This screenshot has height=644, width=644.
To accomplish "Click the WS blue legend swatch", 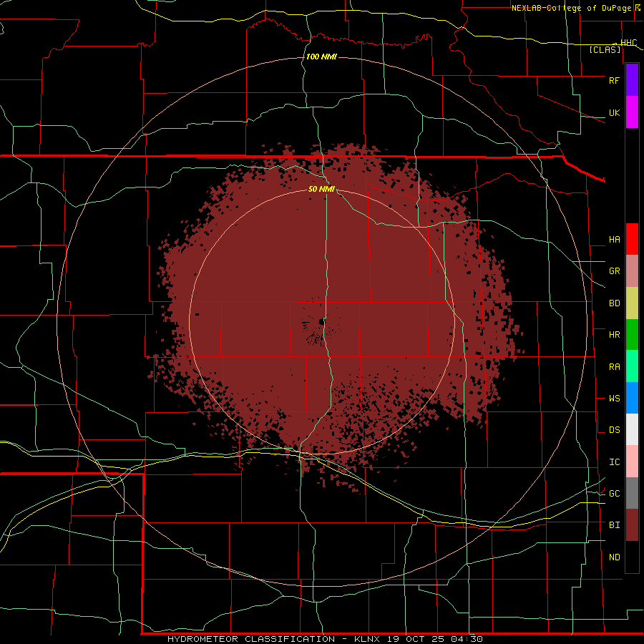I will pos(632,398).
